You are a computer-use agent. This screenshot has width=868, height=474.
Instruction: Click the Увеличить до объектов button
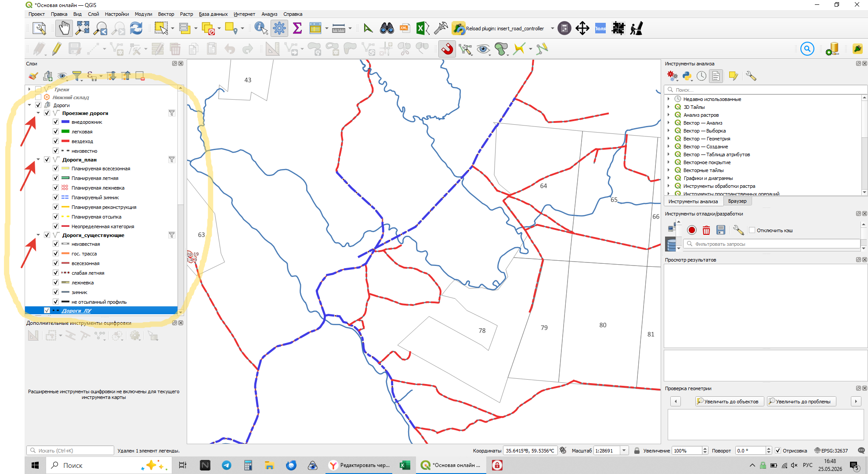(728, 402)
